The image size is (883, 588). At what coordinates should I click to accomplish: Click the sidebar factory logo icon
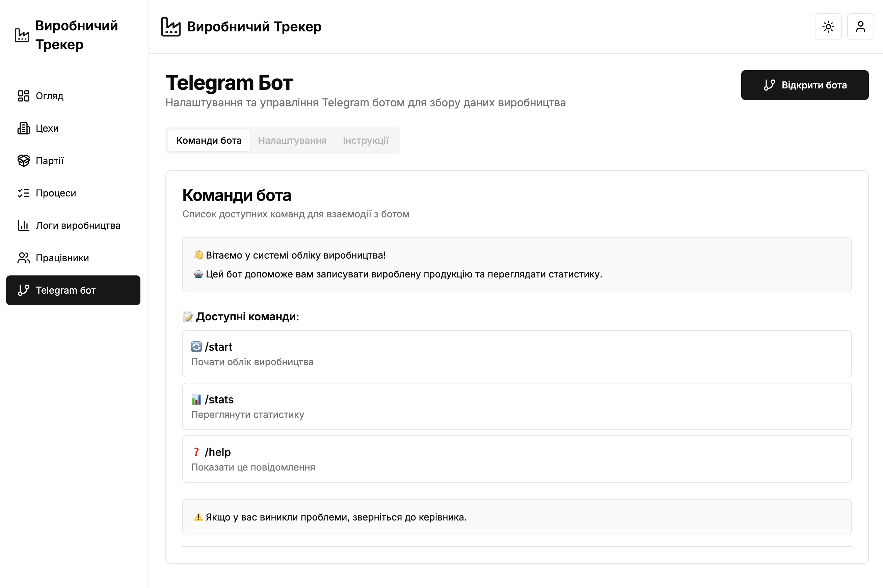coord(22,35)
